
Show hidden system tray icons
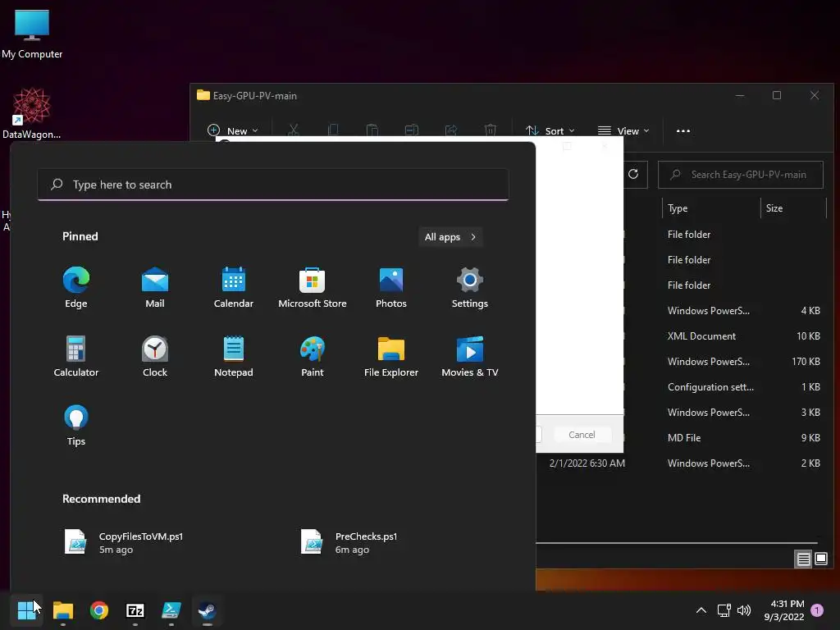[701, 610]
